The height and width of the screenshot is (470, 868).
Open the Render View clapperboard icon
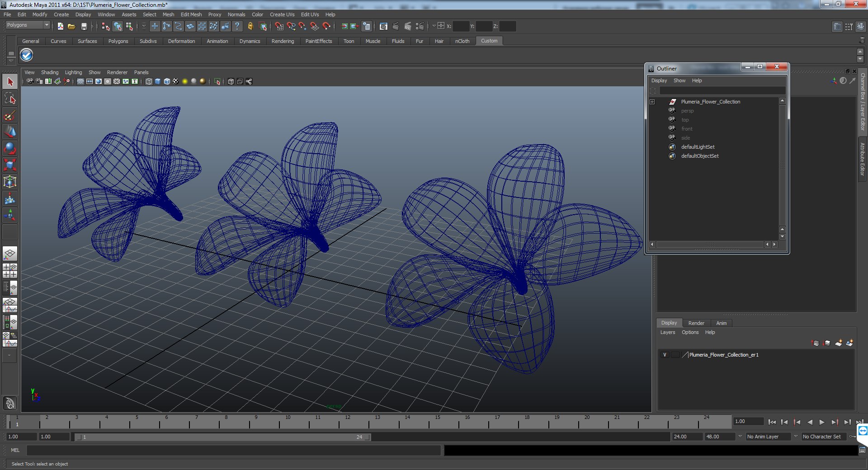(x=383, y=26)
